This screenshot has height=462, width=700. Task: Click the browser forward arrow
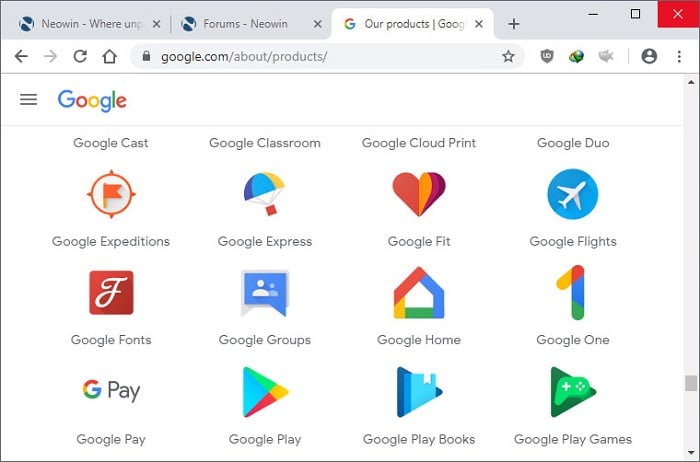point(50,56)
